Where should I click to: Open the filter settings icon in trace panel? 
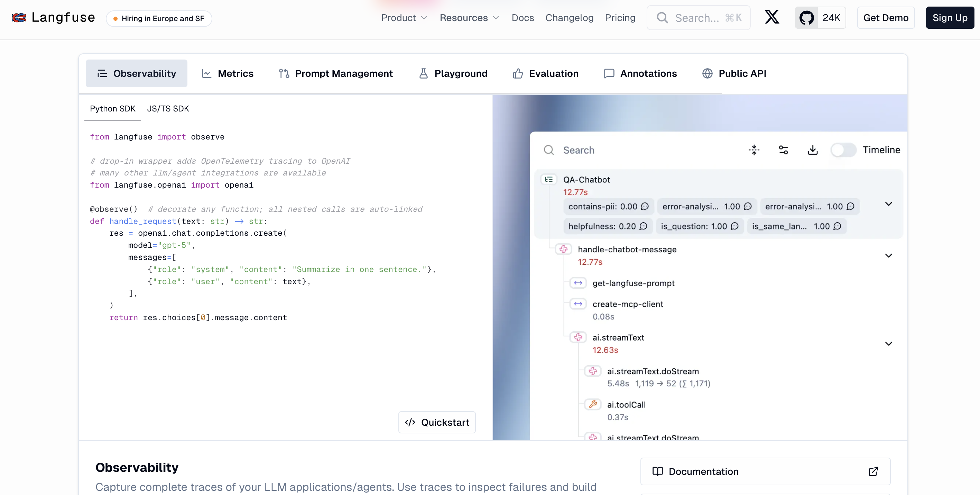[x=783, y=150]
